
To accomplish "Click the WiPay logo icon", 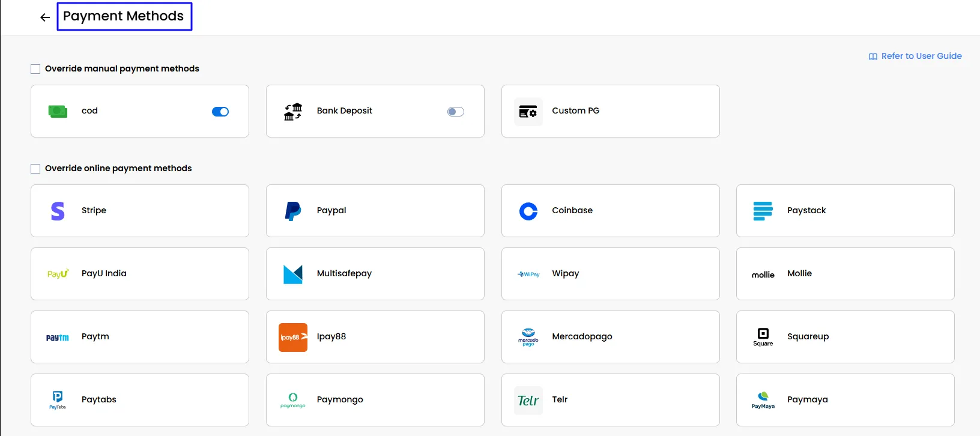I will pyautogui.click(x=528, y=274).
